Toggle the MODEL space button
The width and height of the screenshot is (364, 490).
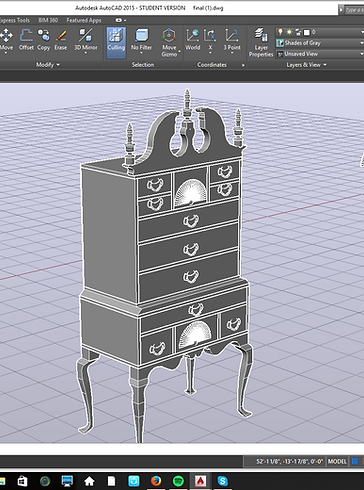point(337,461)
